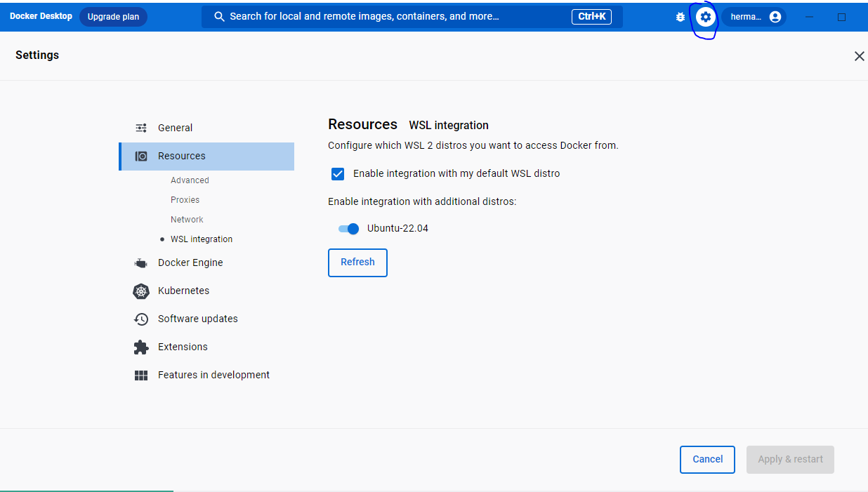Go to Network resources sub-section
Image resolution: width=868 pixels, height=492 pixels.
(x=187, y=220)
